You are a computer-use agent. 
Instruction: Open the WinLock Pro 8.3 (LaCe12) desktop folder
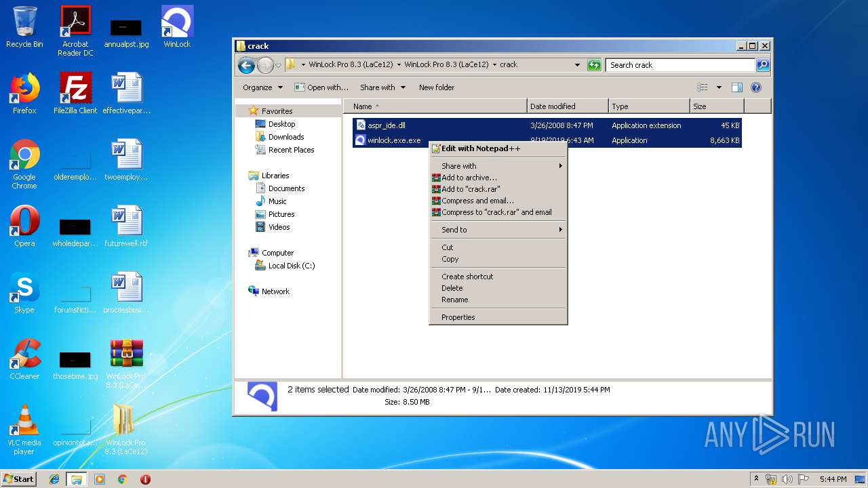[126, 430]
